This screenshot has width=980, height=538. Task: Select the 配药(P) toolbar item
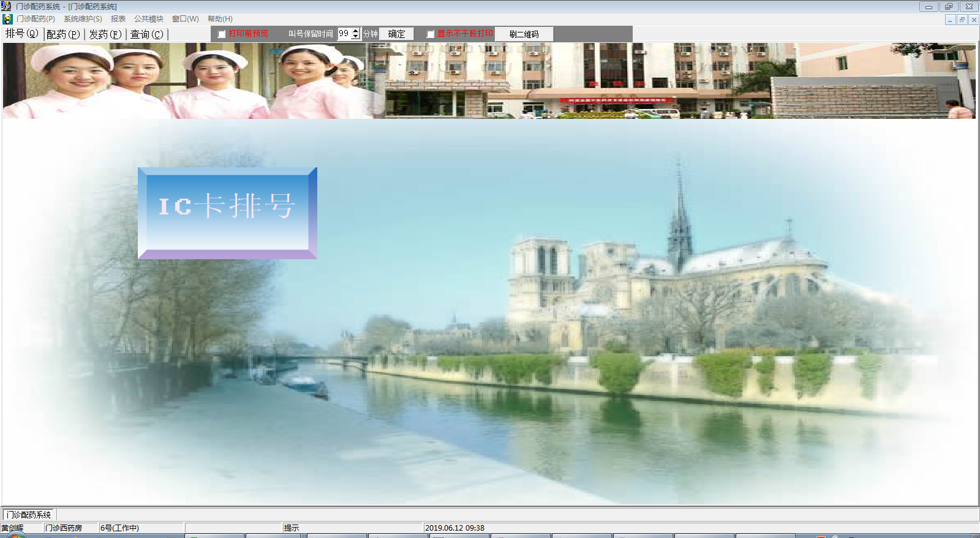(x=63, y=34)
